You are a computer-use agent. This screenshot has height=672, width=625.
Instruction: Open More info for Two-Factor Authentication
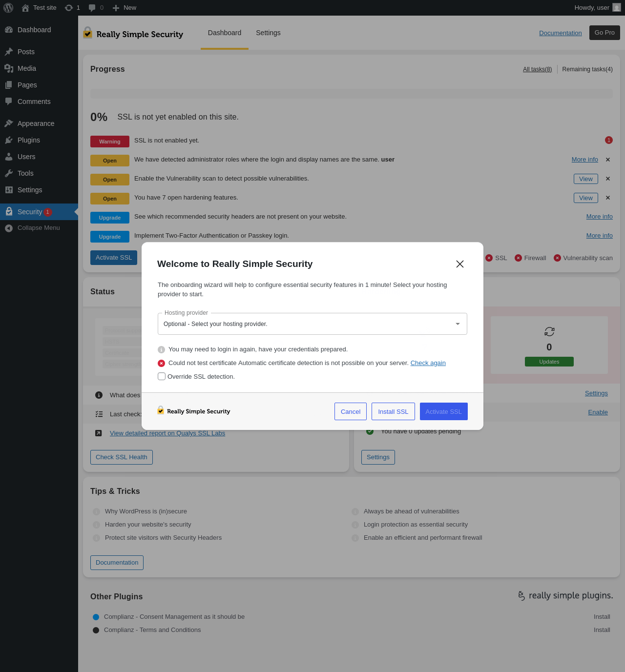click(600, 236)
